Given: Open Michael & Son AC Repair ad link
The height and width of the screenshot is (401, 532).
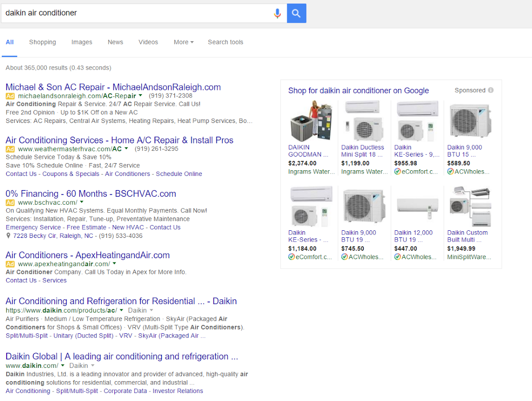Looking at the screenshot, I should click(x=113, y=87).
